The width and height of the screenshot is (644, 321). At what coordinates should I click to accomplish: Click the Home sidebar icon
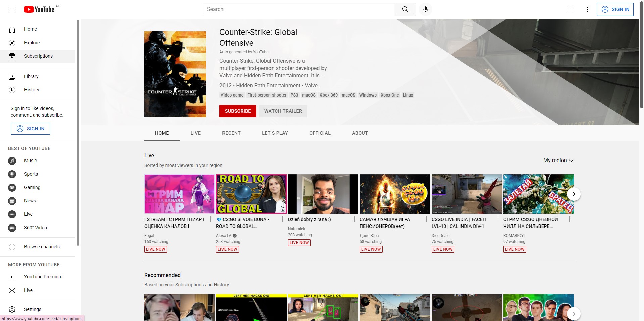click(x=12, y=29)
